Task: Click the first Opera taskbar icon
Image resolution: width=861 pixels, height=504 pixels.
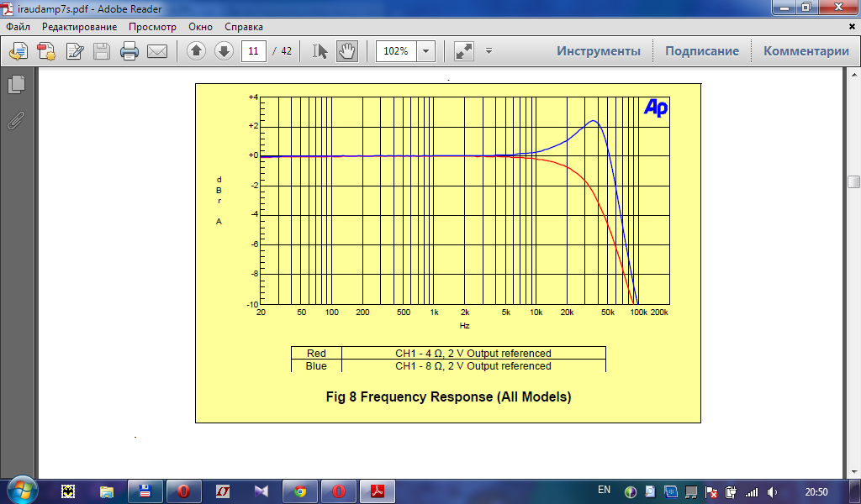Action: [x=184, y=491]
